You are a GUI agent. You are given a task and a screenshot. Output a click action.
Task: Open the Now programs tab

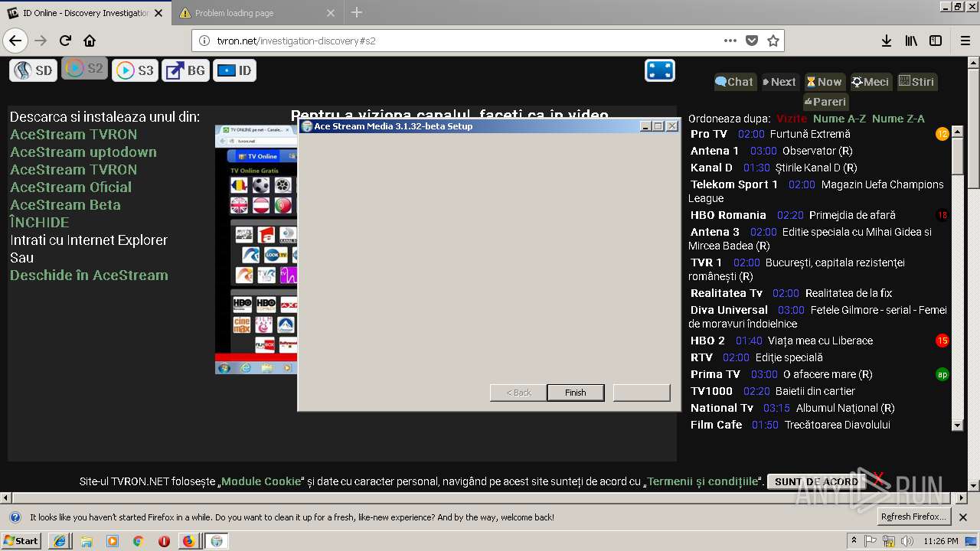825,82
